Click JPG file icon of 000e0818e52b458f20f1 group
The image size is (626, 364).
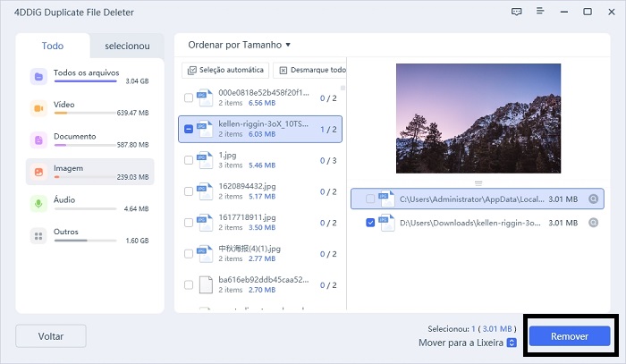coord(205,97)
